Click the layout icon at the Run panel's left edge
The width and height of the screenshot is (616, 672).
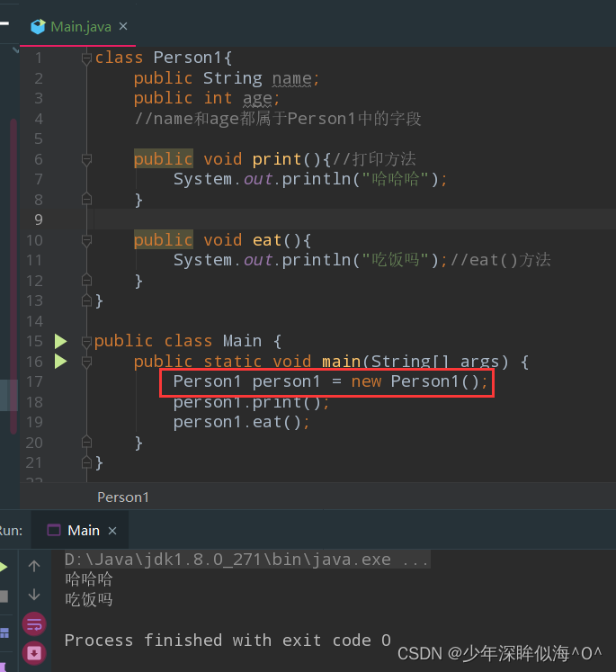coord(4,632)
